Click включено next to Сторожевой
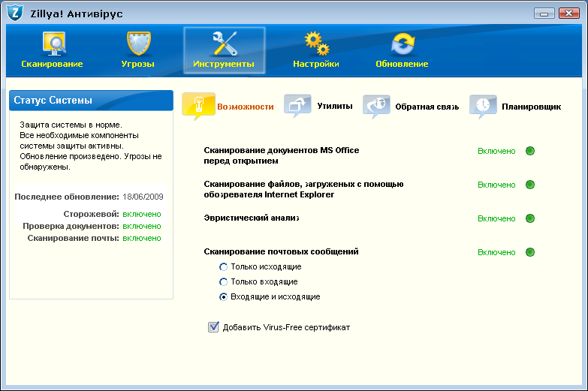588x391 pixels. [x=142, y=214]
